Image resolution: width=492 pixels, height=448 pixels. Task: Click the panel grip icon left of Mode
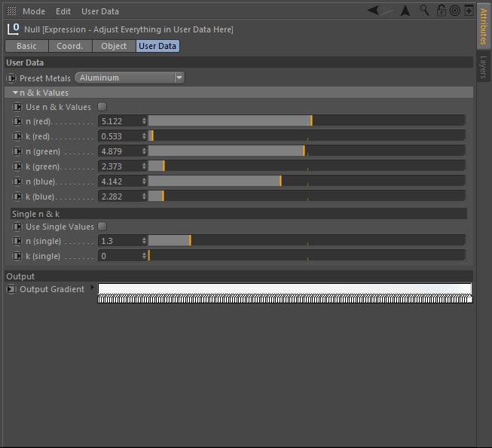[x=11, y=11]
